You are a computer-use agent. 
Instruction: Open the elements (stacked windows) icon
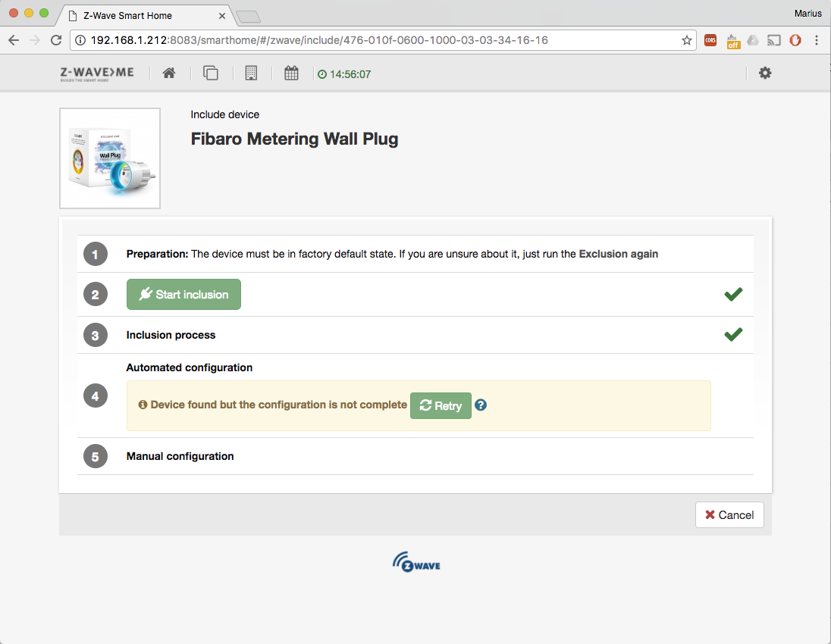210,73
